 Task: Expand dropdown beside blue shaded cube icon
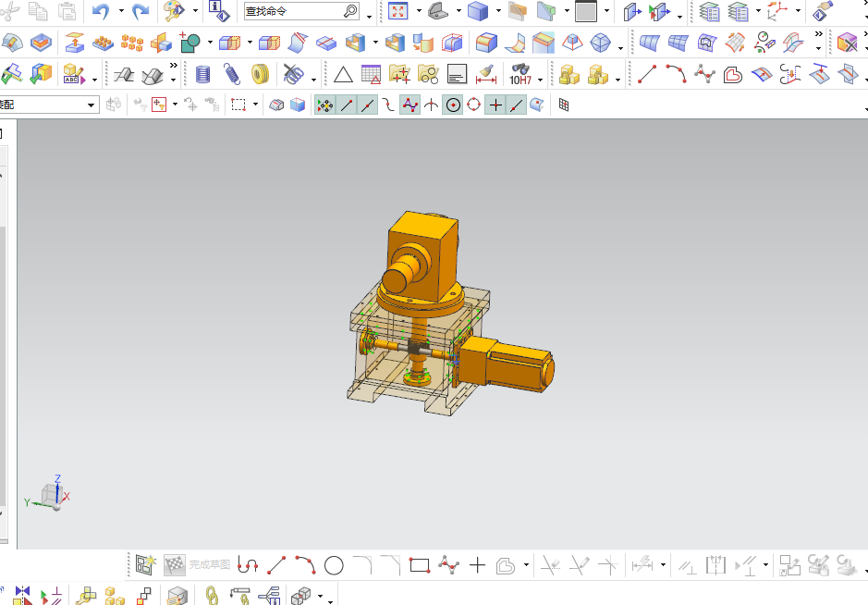497,10
